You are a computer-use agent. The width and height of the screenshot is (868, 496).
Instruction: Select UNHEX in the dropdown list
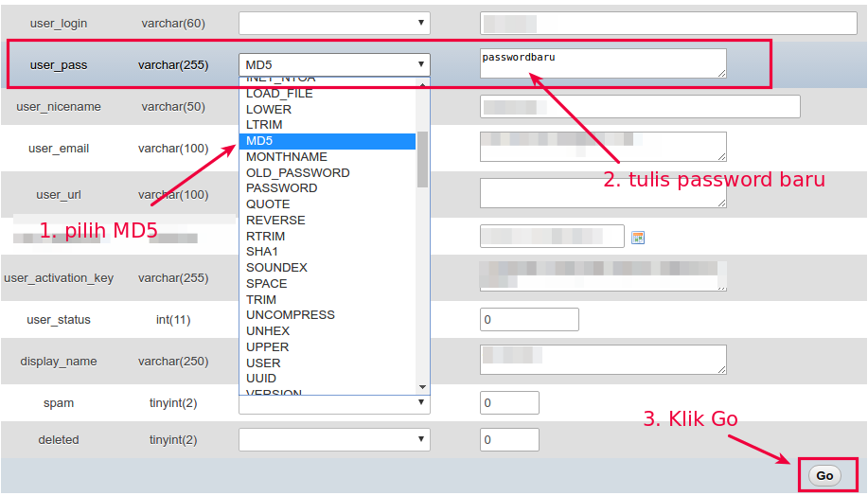pyautogui.click(x=267, y=331)
